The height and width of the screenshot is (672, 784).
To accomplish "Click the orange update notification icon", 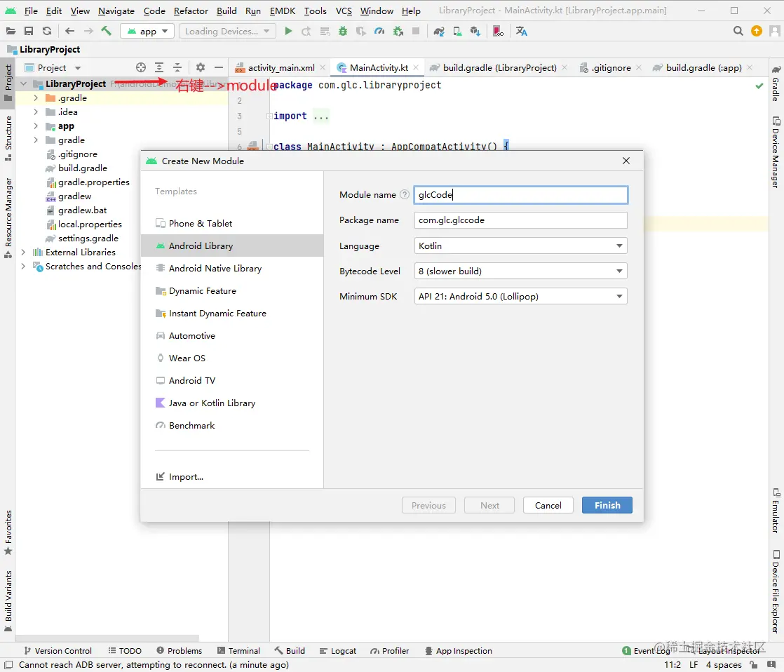I will click(757, 31).
